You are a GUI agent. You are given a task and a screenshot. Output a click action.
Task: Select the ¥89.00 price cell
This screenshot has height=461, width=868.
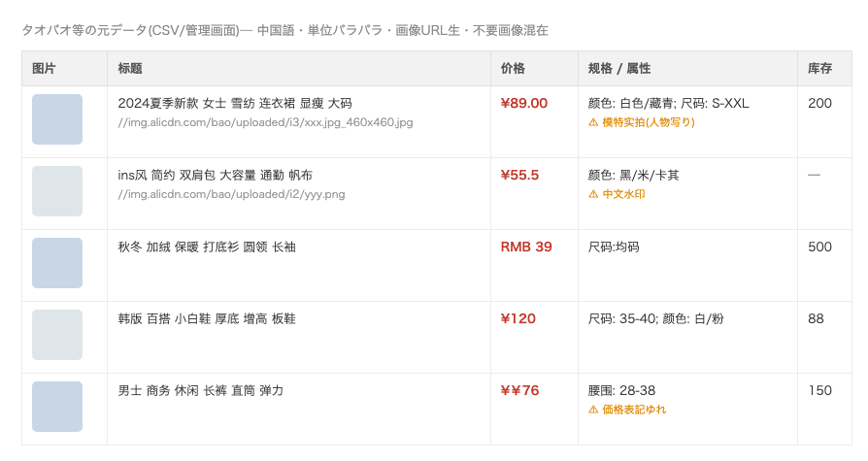click(x=523, y=104)
